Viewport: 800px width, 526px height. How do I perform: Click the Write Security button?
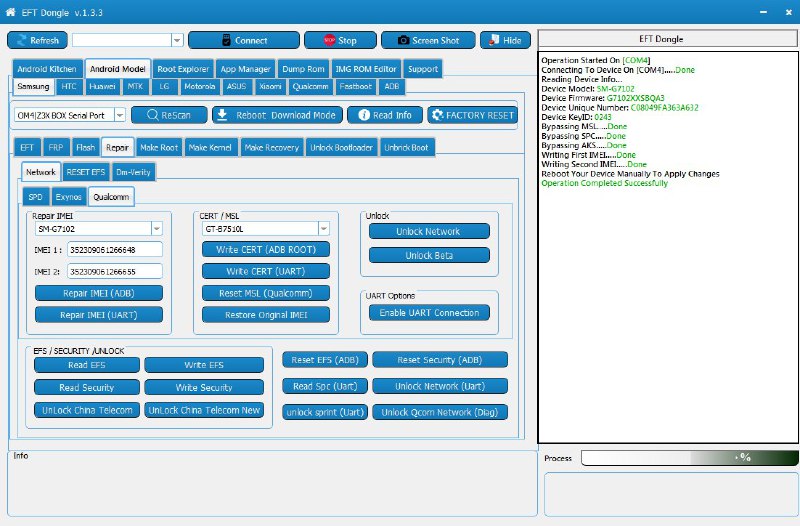coord(204,387)
